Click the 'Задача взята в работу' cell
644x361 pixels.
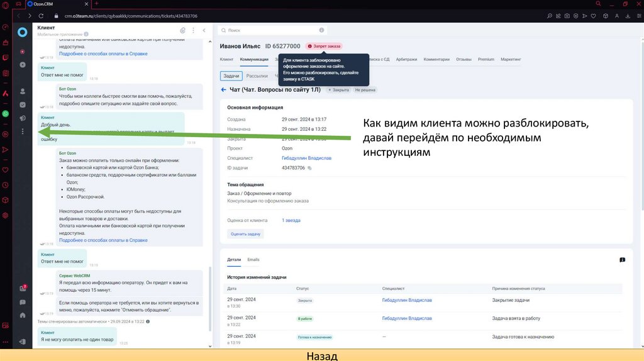click(x=516, y=318)
